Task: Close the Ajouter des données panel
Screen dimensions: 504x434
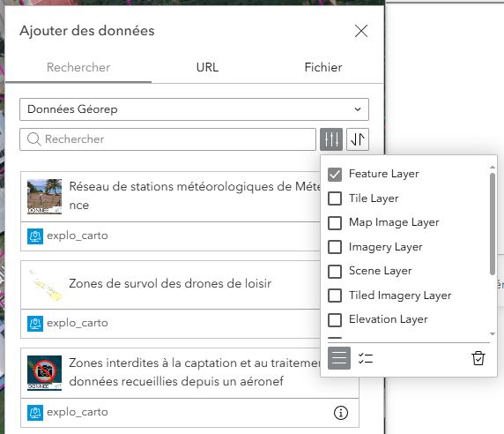Action: click(x=361, y=31)
